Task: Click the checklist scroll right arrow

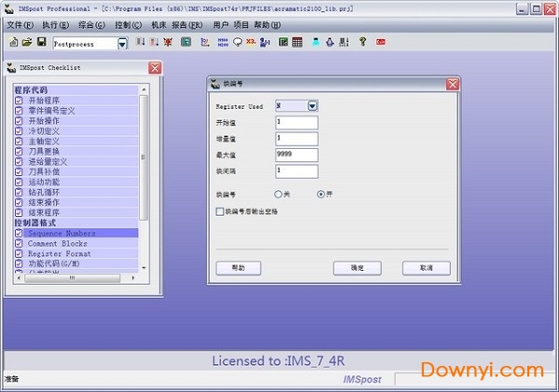Action: click(x=133, y=278)
